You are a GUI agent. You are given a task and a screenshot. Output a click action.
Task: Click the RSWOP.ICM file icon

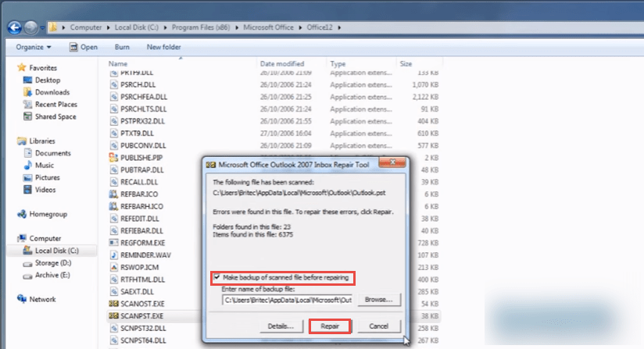click(113, 267)
